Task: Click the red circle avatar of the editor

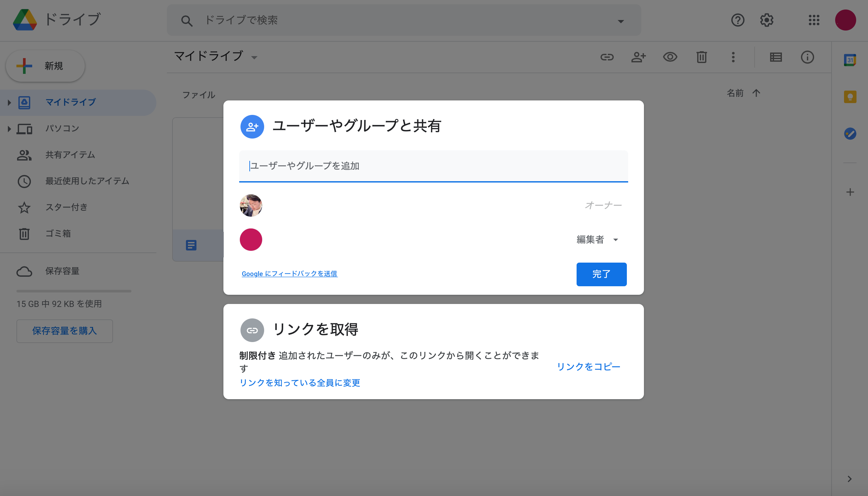Action: (x=251, y=240)
